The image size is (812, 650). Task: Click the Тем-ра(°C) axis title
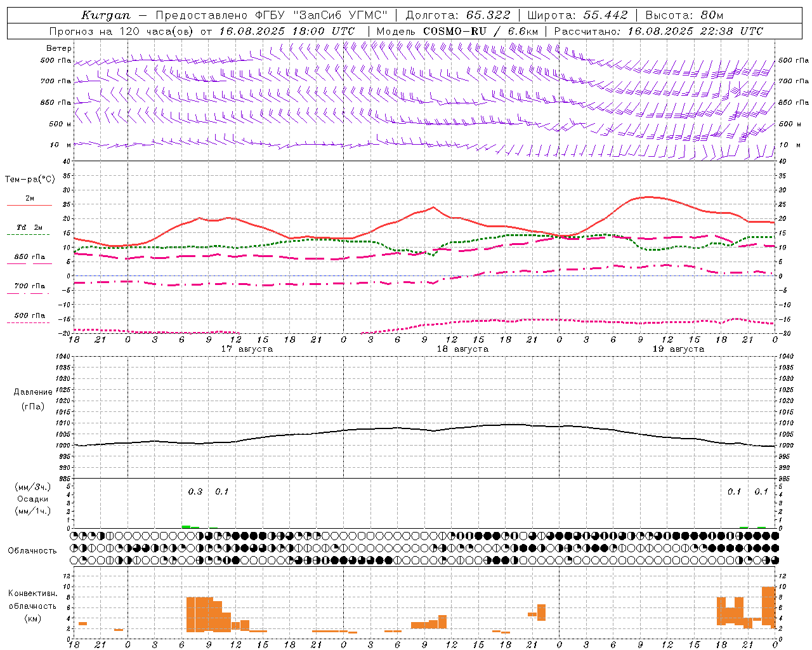pos(30,180)
